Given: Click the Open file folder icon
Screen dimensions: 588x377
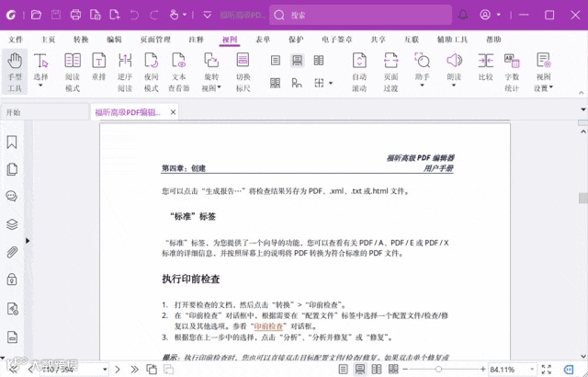Looking at the screenshot, I should pos(36,15).
